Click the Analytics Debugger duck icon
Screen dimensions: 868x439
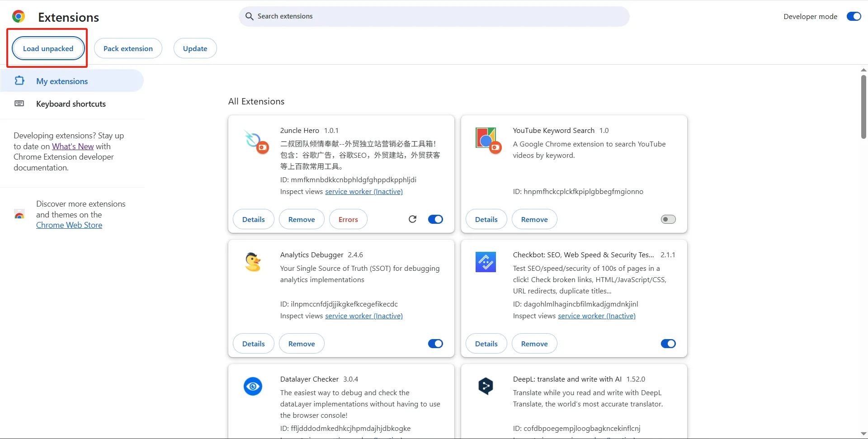coord(253,262)
